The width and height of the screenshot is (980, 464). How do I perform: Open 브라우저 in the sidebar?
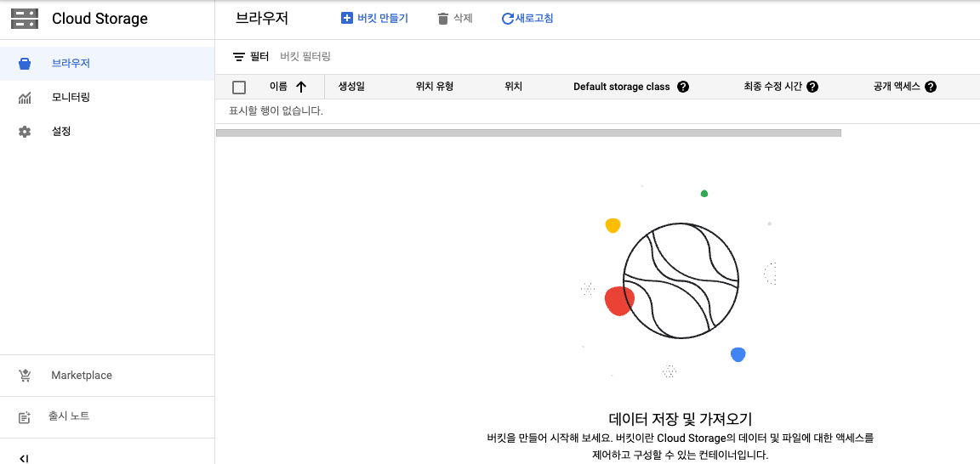click(107, 64)
